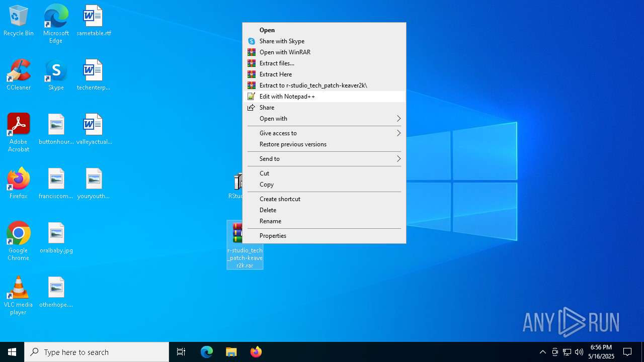644x362 pixels.
Task: Select the buttonhour... image file
Action: pos(56,130)
